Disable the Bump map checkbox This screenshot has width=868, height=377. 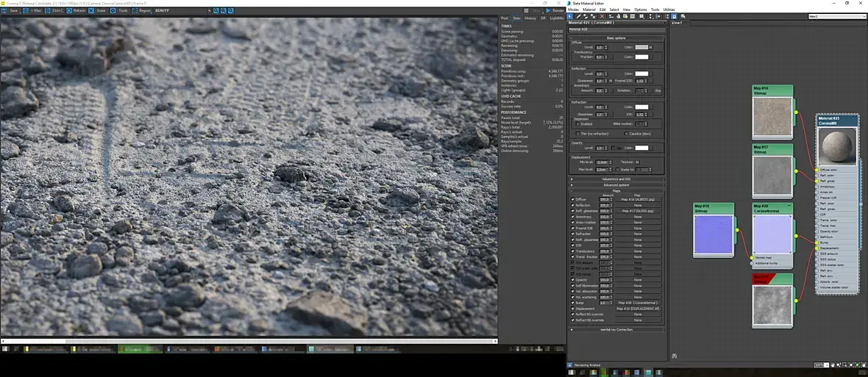click(573, 303)
